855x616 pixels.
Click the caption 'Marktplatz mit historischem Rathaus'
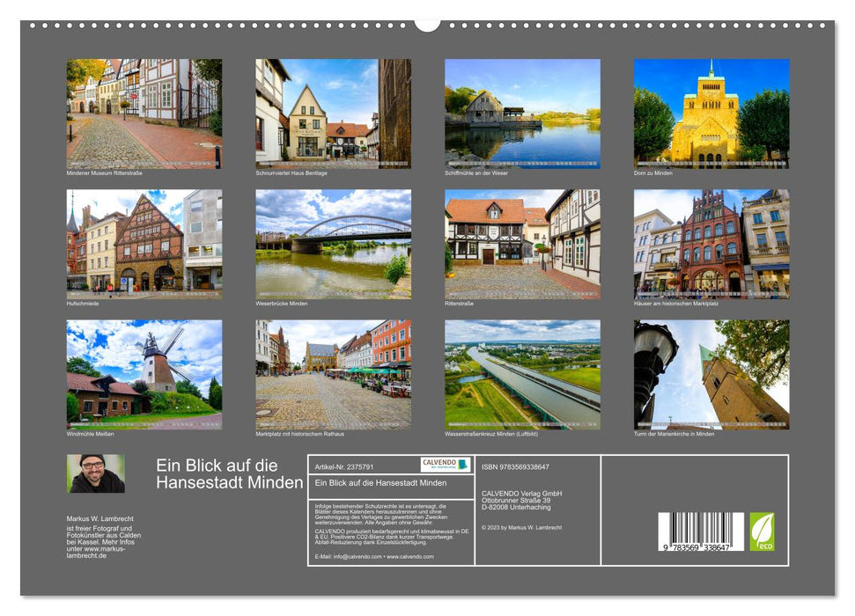tap(300, 435)
